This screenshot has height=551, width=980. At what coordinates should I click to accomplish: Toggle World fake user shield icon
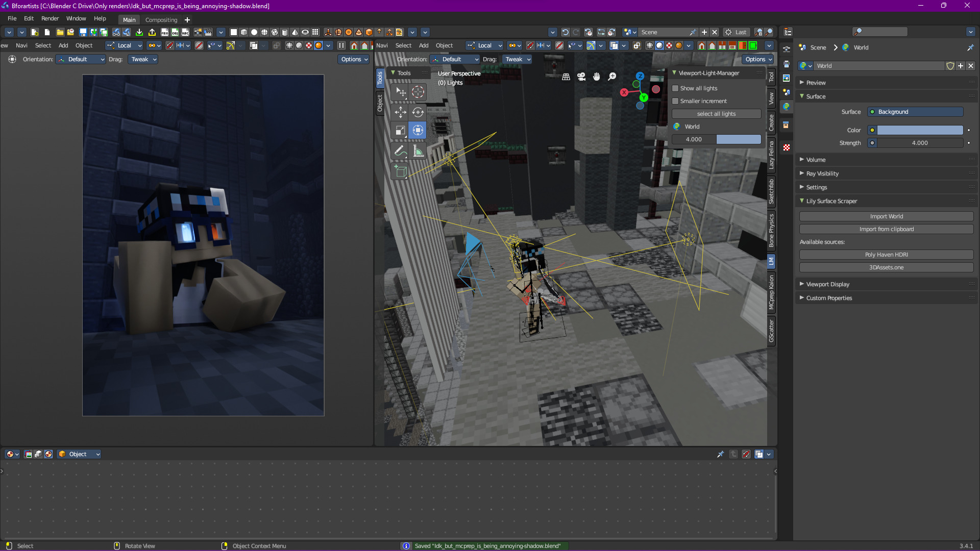(x=950, y=66)
